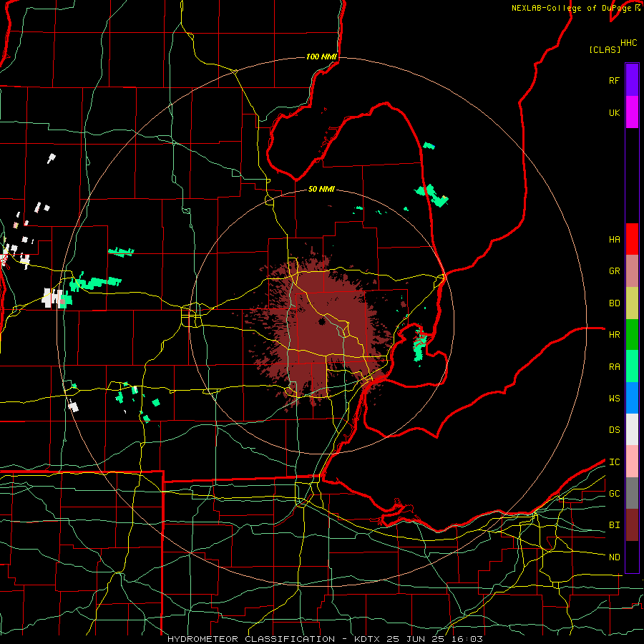Click the Hydrometeor Classification KDTX footer title

[325, 639]
